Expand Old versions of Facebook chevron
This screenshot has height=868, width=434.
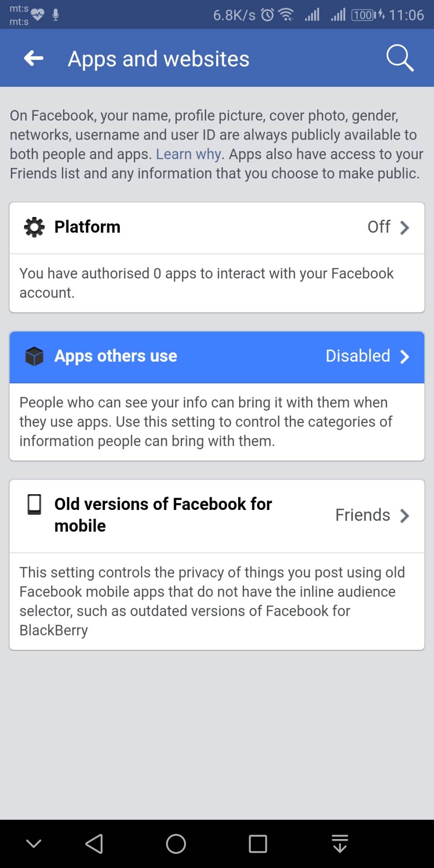coord(405,515)
